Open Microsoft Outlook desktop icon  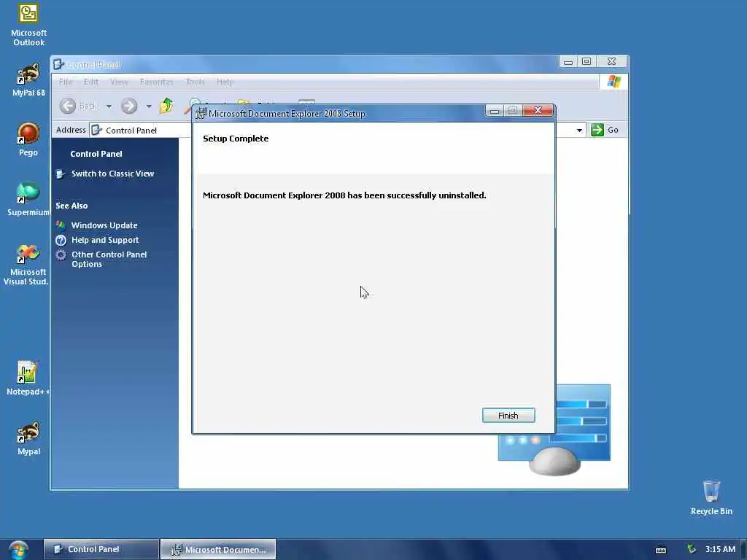click(28, 26)
